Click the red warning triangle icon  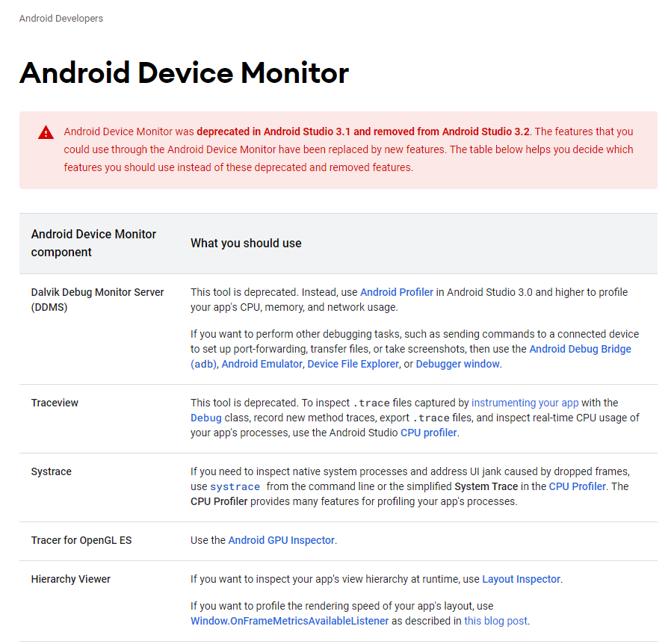tap(46, 133)
